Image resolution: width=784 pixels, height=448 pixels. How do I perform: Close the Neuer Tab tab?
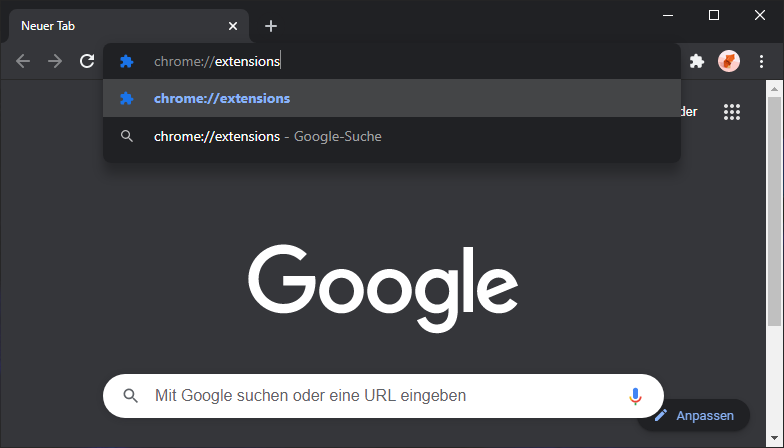(x=232, y=26)
